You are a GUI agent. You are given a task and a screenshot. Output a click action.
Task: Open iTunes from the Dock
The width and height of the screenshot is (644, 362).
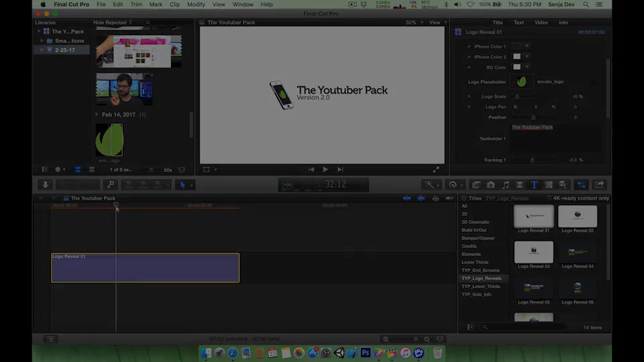pyautogui.click(x=405, y=353)
